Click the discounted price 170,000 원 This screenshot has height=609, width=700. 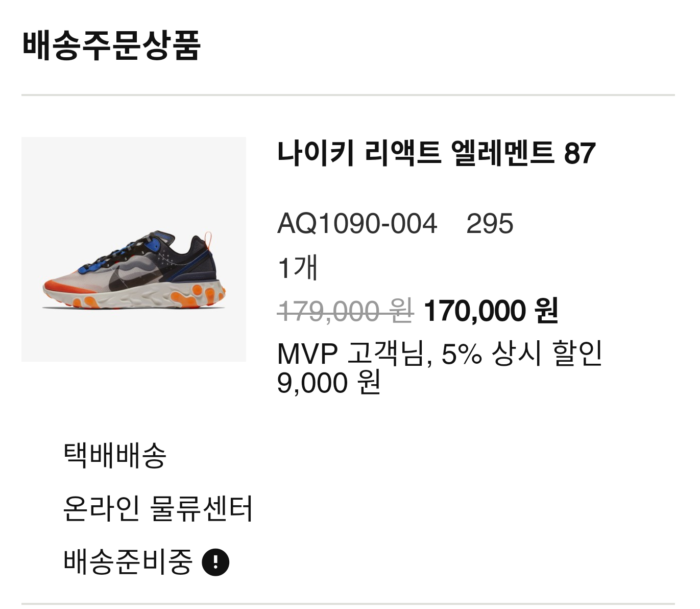click(491, 311)
